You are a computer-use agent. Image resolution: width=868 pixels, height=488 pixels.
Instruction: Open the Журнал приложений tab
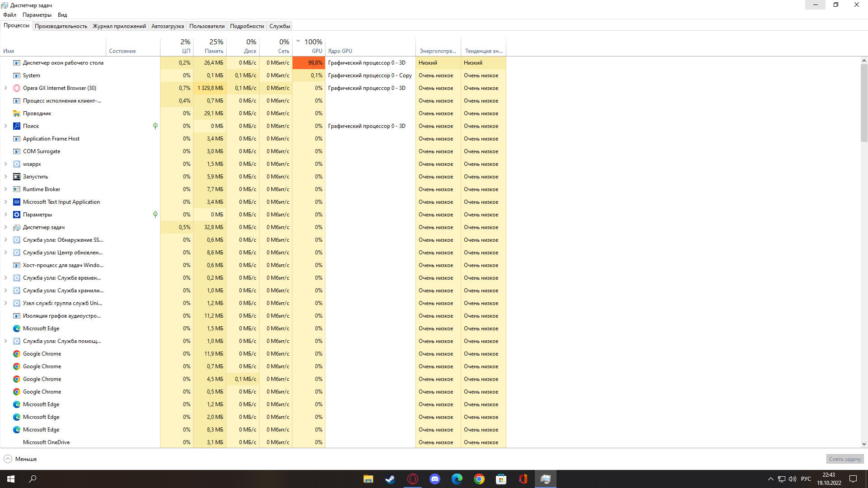pos(118,26)
